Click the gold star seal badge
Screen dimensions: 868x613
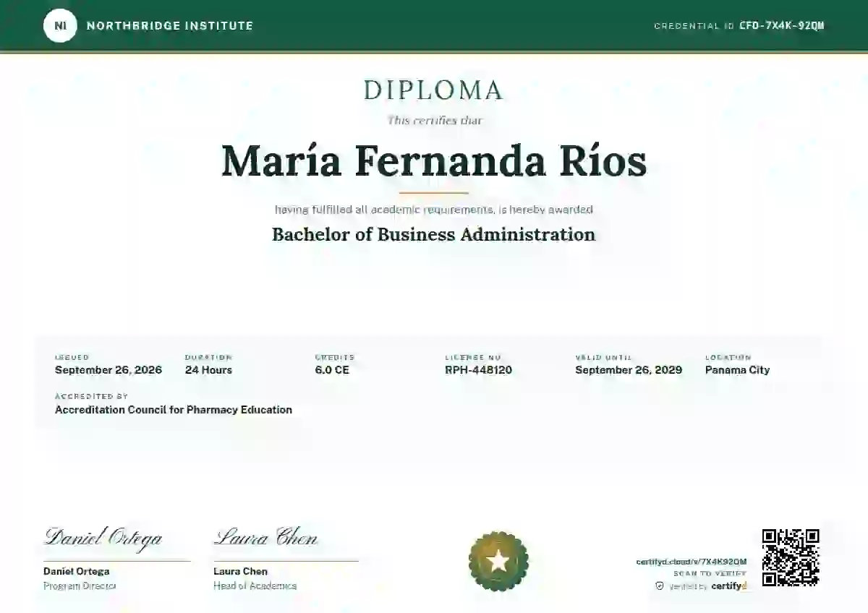(498, 562)
